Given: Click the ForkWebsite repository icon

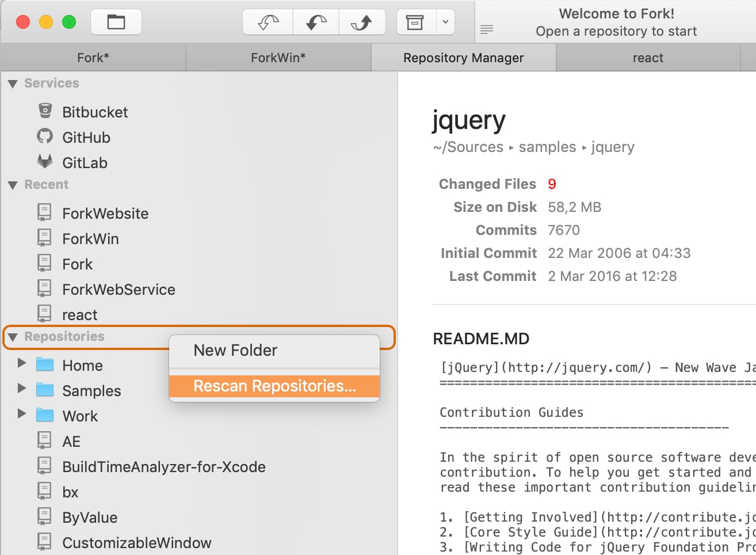Looking at the screenshot, I should (44, 212).
